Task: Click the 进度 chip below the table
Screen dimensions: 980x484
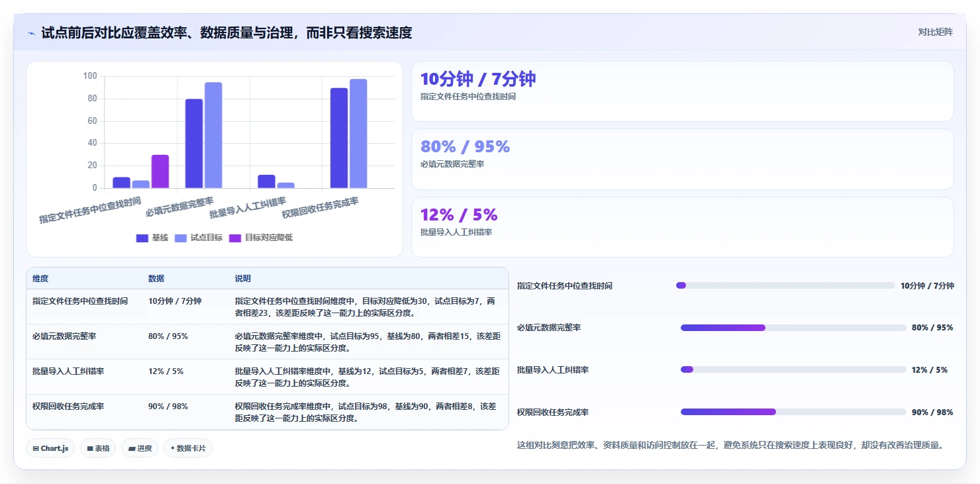Action: (x=140, y=448)
